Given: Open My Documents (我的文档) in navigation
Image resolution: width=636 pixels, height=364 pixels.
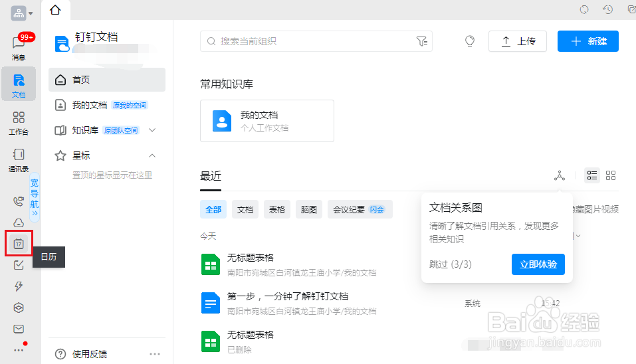Looking at the screenshot, I should tap(107, 105).
